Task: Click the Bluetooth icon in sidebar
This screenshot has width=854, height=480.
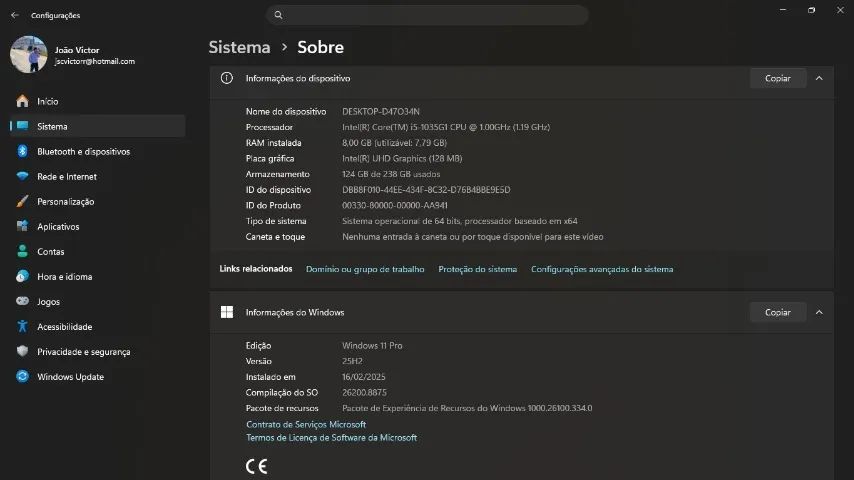Action: pos(22,151)
